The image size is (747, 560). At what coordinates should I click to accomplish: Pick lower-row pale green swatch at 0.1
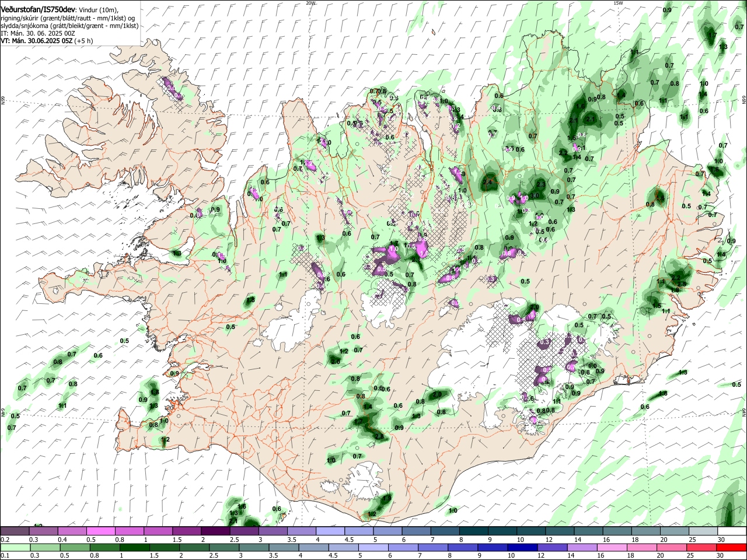click(15, 547)
